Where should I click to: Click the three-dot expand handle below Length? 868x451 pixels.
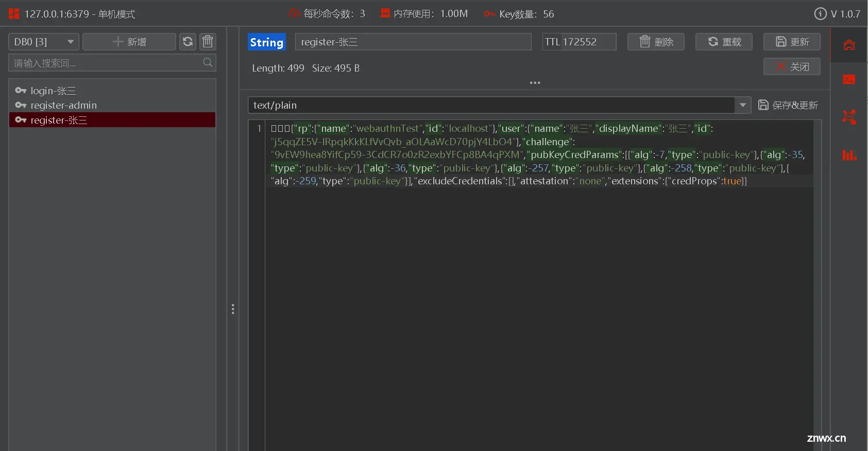pos(535,82)
